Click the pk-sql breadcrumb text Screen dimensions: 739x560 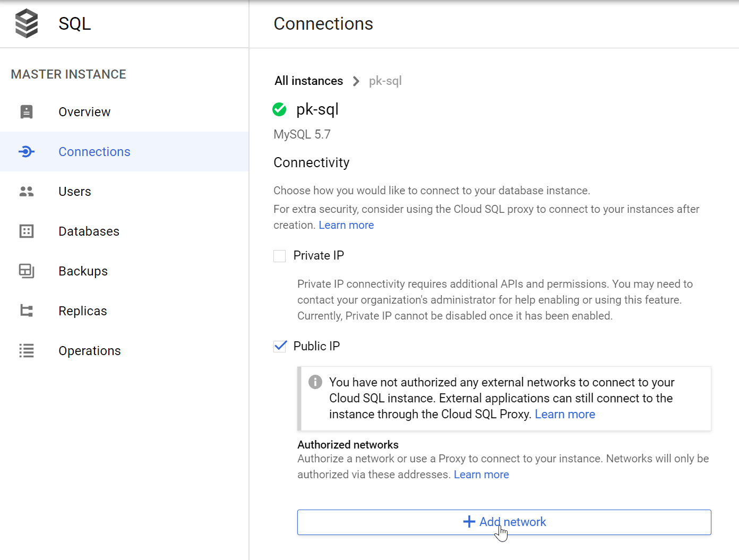pyautogui.click(x=385, y=81)
